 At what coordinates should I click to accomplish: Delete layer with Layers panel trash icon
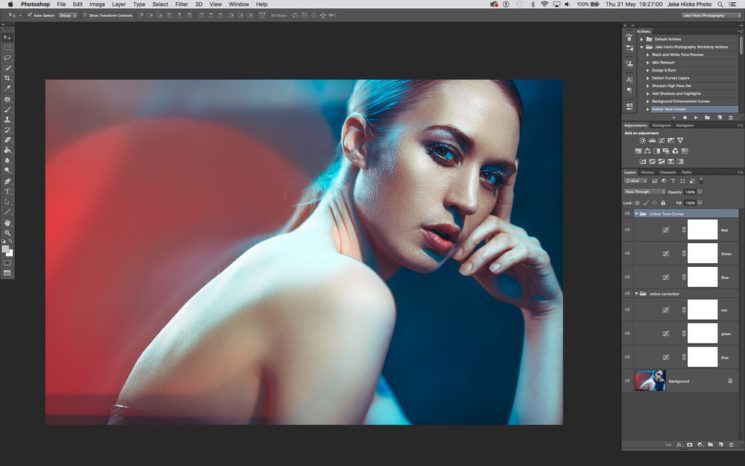click(x=731, y=445)
